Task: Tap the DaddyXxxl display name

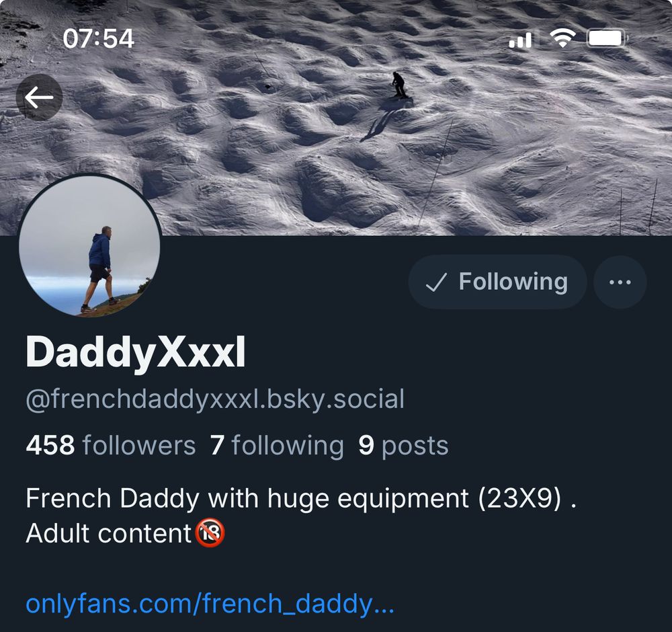Action: (x=136, y=352)
